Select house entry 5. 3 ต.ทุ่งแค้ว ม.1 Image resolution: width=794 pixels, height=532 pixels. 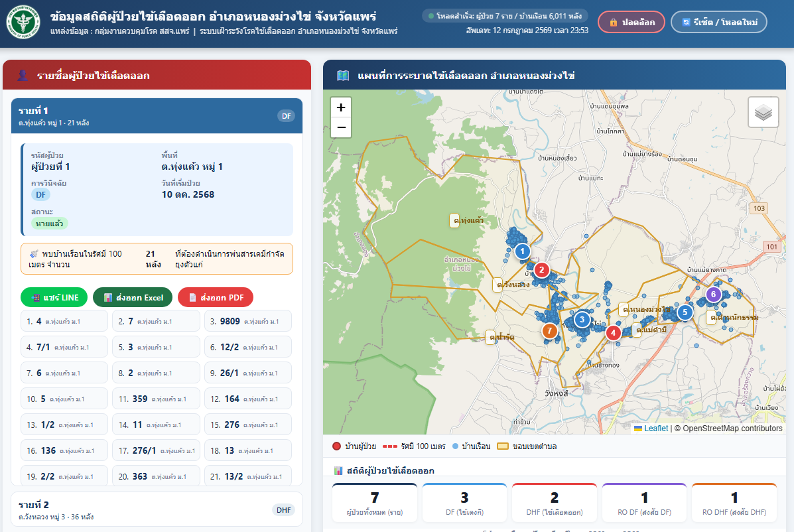click(x=156, y=347)
